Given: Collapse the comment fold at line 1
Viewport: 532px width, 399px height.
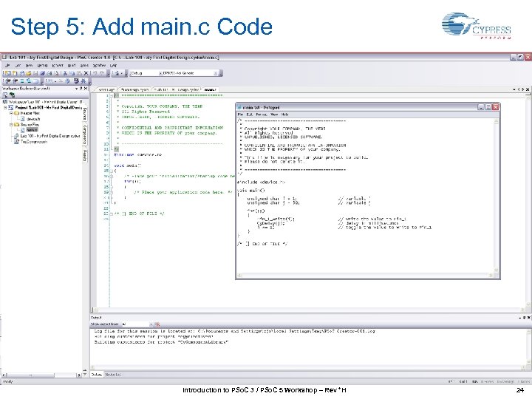Looking at the screenshot, I should (x=111, y=95).
